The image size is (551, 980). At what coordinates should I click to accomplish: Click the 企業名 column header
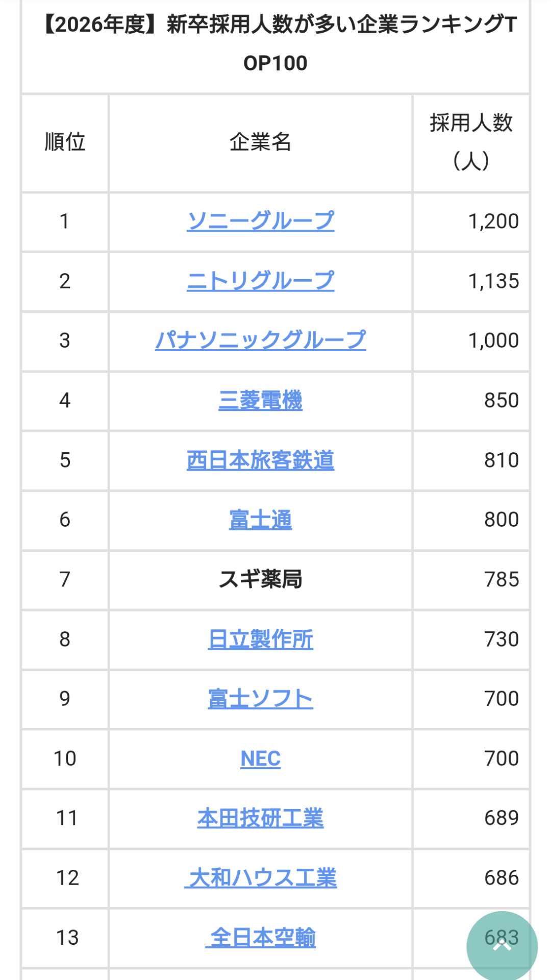coord(260,142)
